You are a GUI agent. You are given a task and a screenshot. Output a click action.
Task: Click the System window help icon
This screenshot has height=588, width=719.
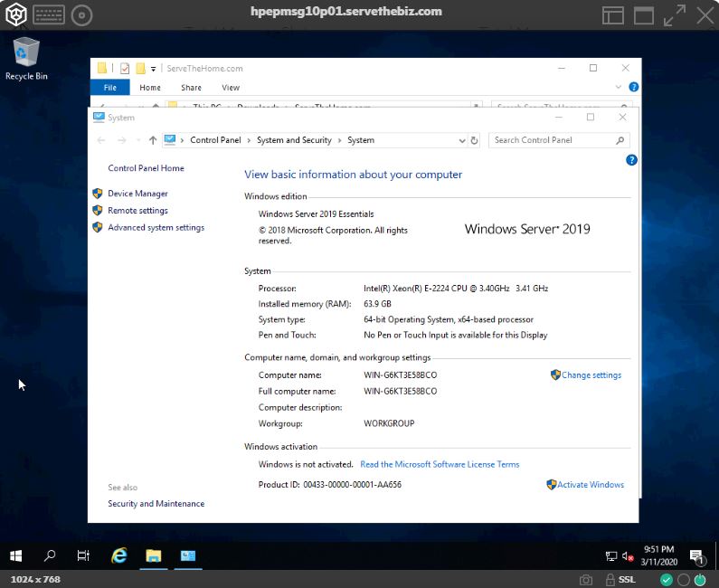point(631,160)
